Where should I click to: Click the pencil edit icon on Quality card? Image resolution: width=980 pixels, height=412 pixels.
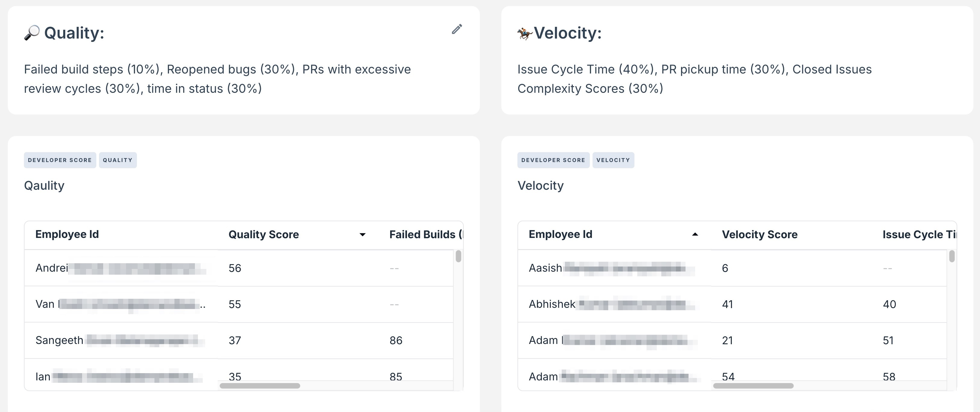pos(457,29)
